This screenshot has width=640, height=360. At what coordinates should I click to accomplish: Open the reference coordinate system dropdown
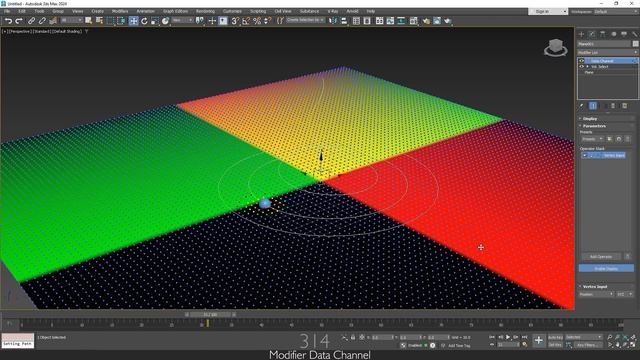click(x=182, y=20)
